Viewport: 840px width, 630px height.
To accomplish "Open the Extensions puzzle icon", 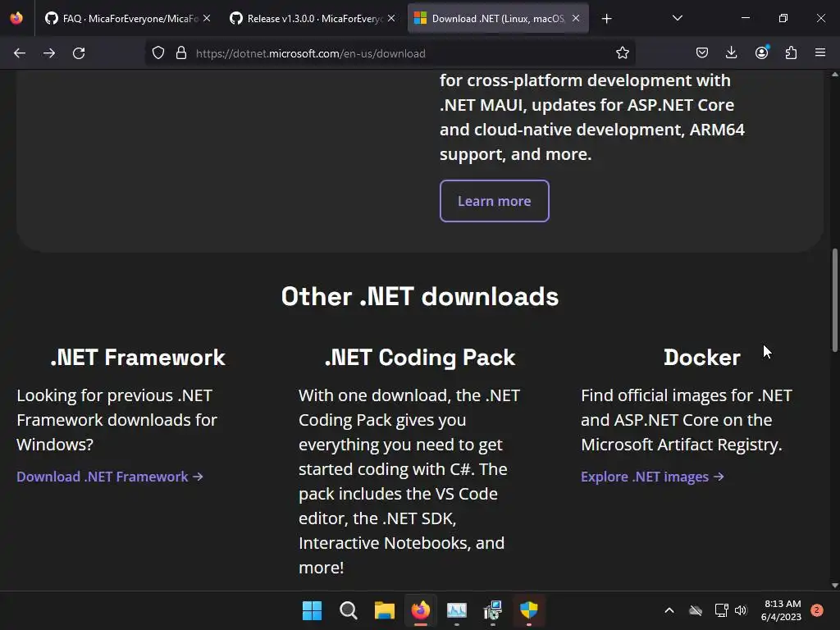I will coord(791,53).
